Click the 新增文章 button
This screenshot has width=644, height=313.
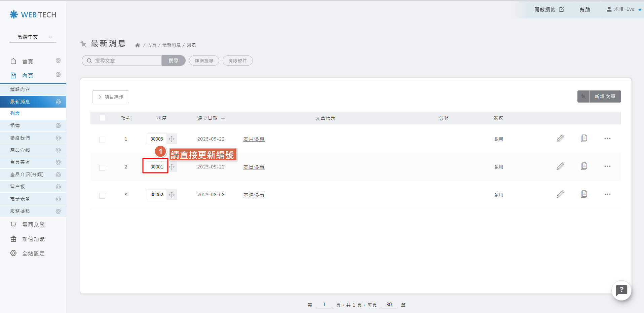(x=605, y=96)
